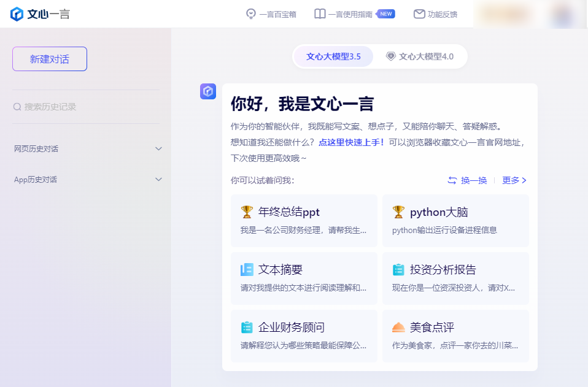Focus the 搜索历史记录 search field

point(86,107)
